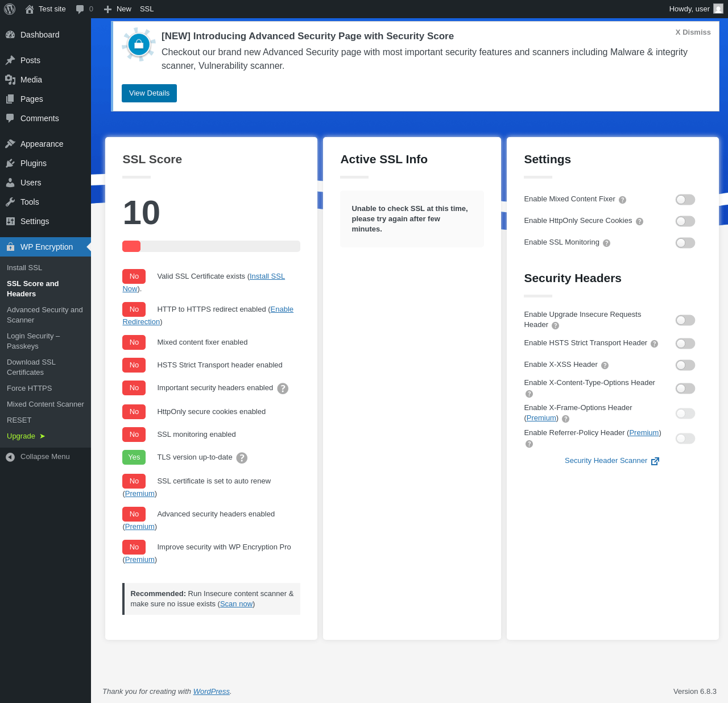728x703 pixels.
Task: Click help icon next to Important security headers
Action: pos(283,388)
